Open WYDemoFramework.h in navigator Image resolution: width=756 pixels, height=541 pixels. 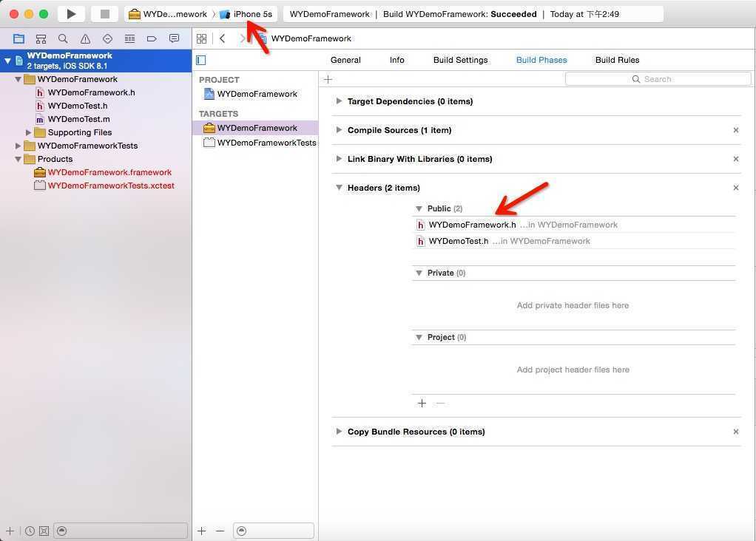(91, 92)
